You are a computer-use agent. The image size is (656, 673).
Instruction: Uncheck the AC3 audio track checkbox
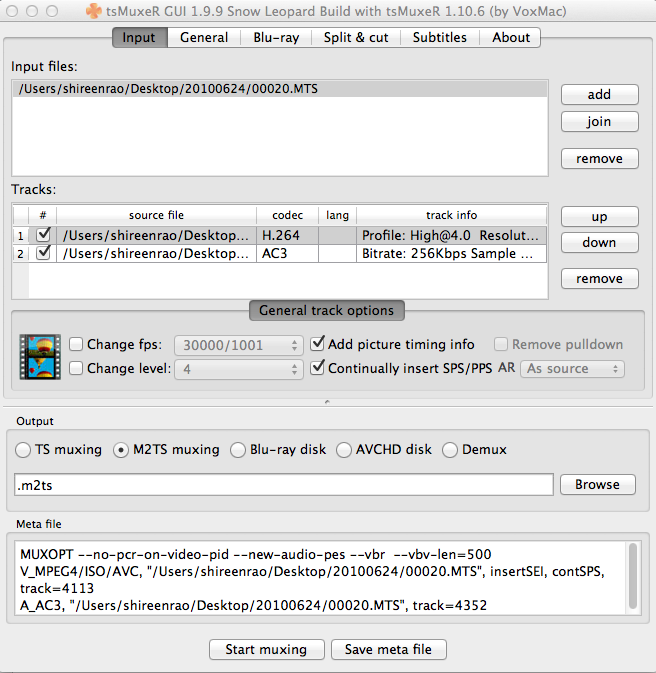click(42, 254)
